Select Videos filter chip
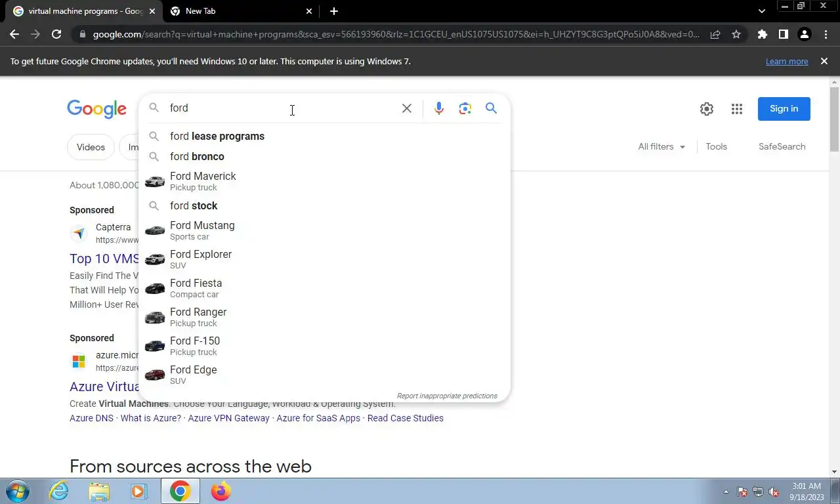840x504 pixels. pyautogui.click(x=91, y=147)
